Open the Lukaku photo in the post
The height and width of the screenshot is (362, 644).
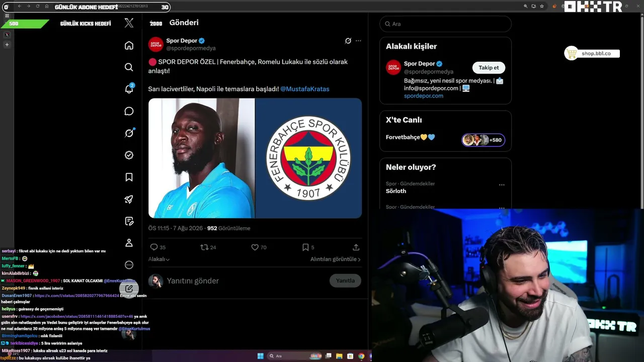tap(201, 158)
